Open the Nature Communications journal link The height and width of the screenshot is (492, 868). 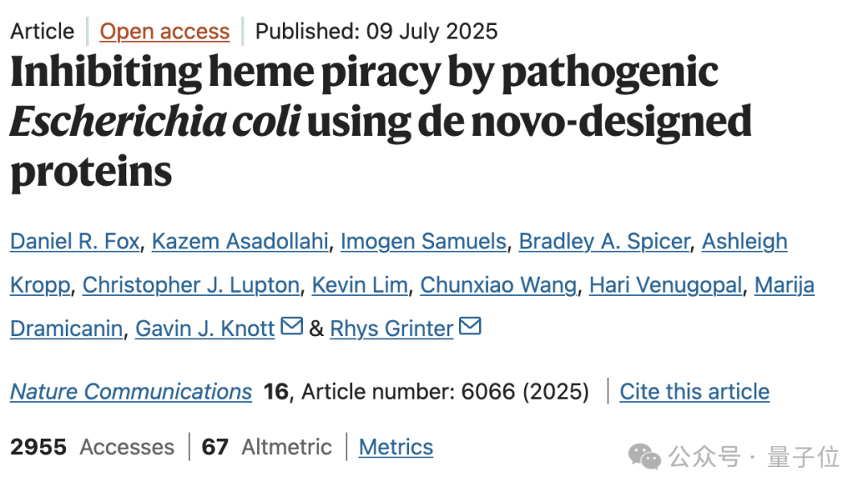click(131, 392)
